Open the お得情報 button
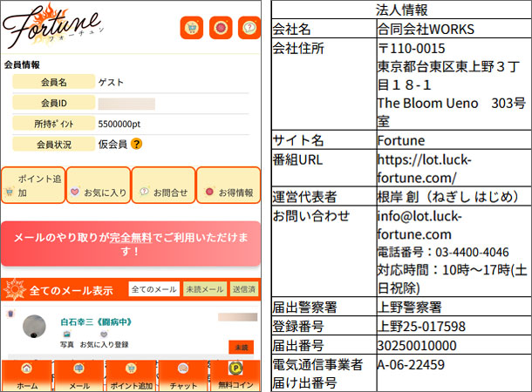 229,192
